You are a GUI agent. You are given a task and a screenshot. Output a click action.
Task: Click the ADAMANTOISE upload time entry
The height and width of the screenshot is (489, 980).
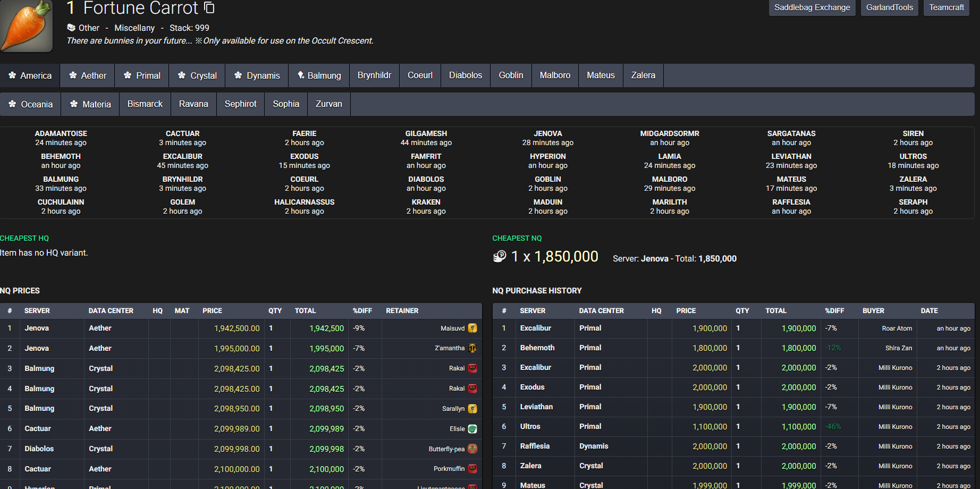(61, 138)
